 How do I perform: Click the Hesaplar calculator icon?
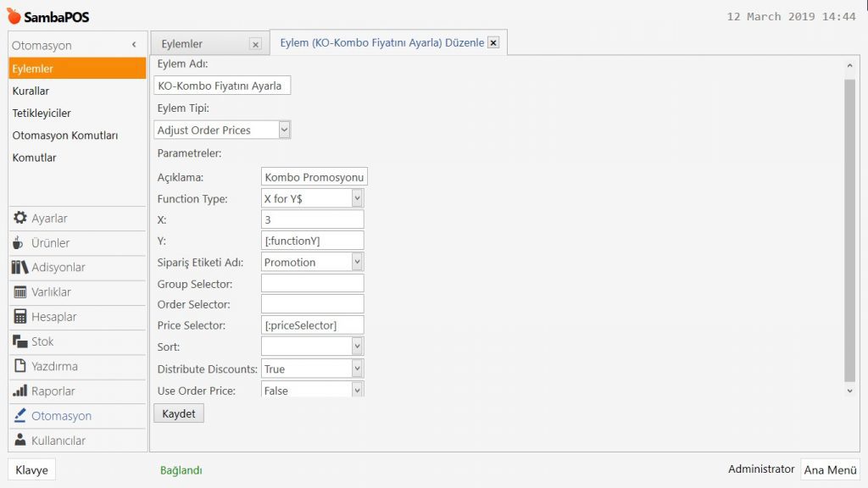tap(20, 317)
